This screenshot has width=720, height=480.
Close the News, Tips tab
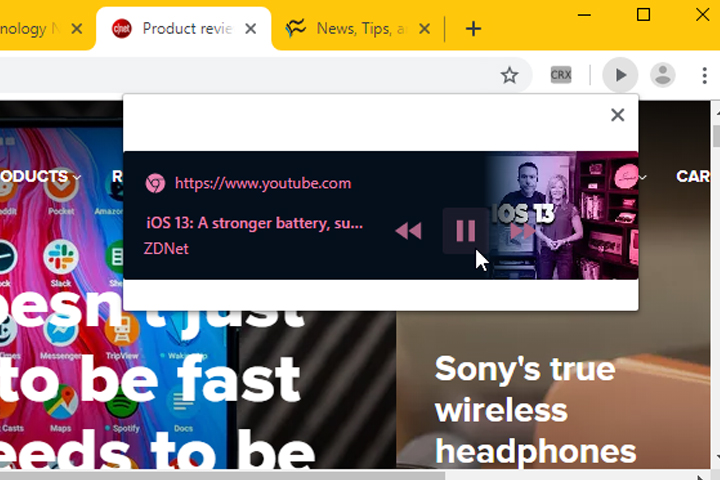click(425, 29)
